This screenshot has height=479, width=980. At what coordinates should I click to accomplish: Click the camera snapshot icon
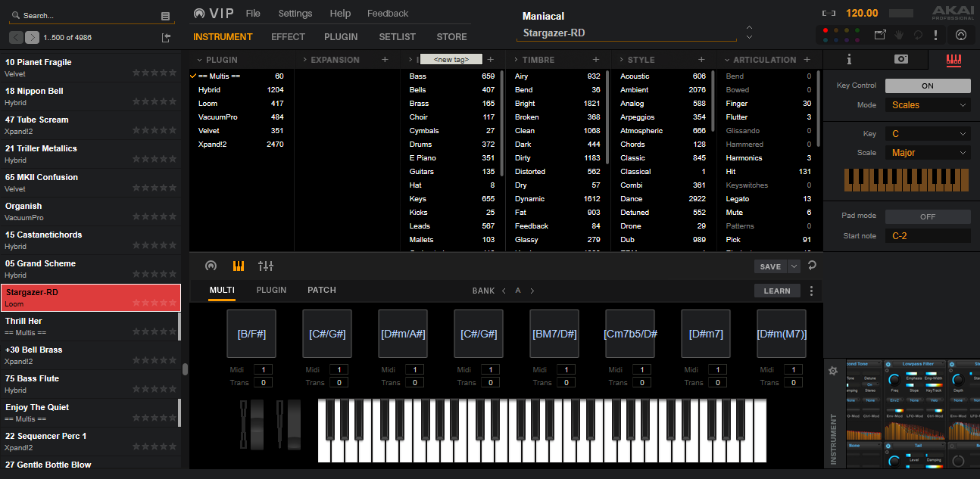pos(900,60)
